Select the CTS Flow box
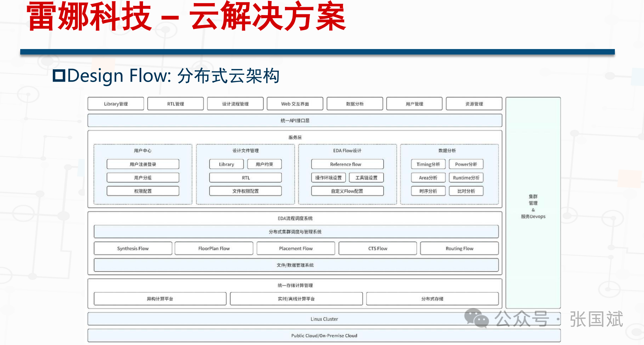The image size is (644, 345). tap(378, 248)
